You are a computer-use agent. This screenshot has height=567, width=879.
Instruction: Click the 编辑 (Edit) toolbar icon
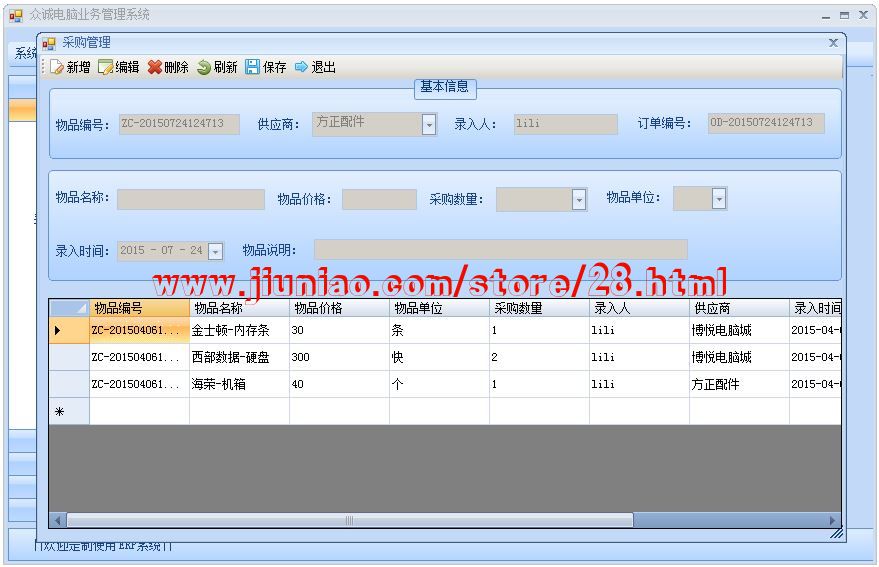click(x=105, y=67)
